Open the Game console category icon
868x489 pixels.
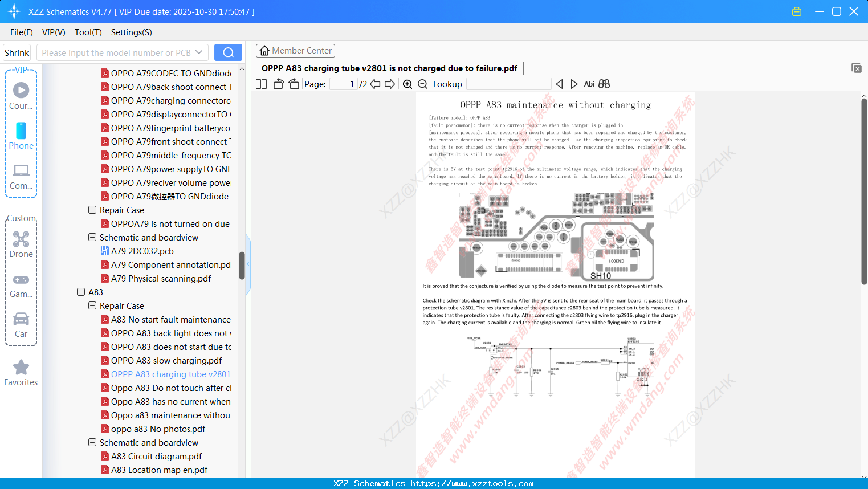coord(21,286)
